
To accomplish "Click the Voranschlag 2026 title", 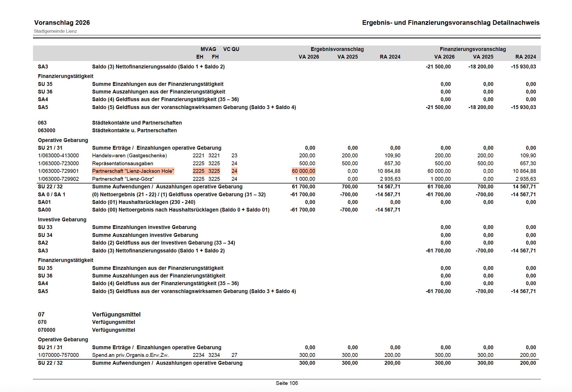I will [62, 23].
